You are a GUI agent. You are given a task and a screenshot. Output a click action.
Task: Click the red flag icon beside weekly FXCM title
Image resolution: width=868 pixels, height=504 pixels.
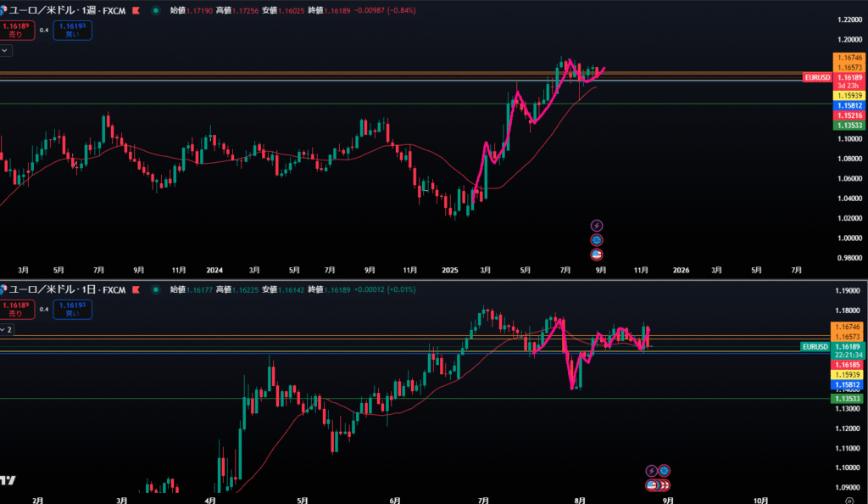[x=136, y=10]
